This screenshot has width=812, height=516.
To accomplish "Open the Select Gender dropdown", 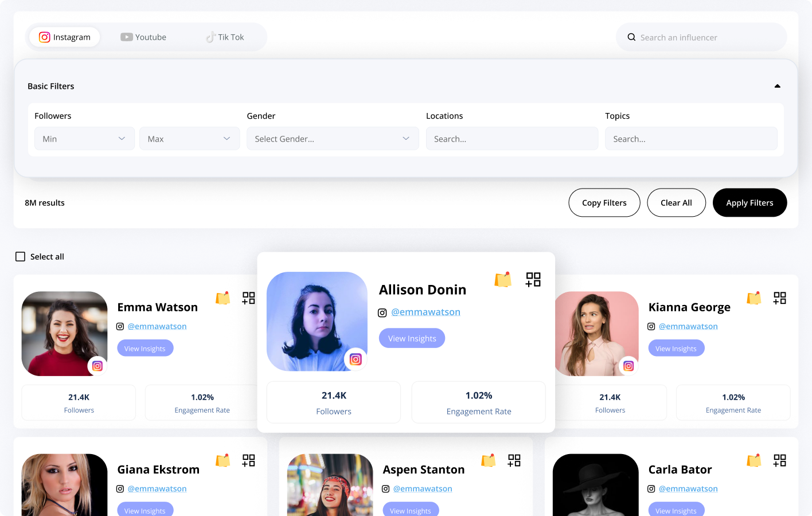I will coord(333,139).
